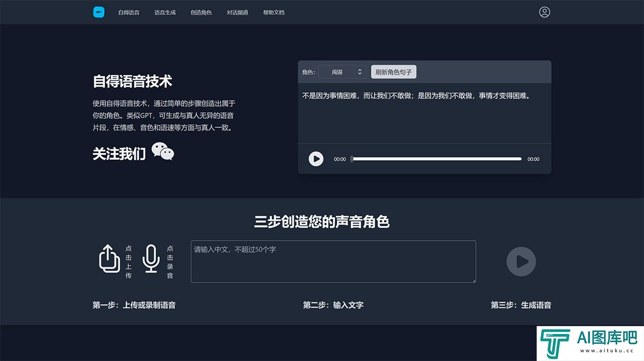Go to the 自得语音 nav item
The image size is (644, 361).
129,12
